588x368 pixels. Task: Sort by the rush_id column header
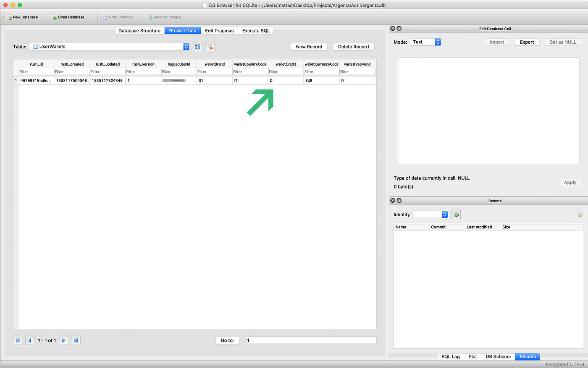(x=36, y=64)
